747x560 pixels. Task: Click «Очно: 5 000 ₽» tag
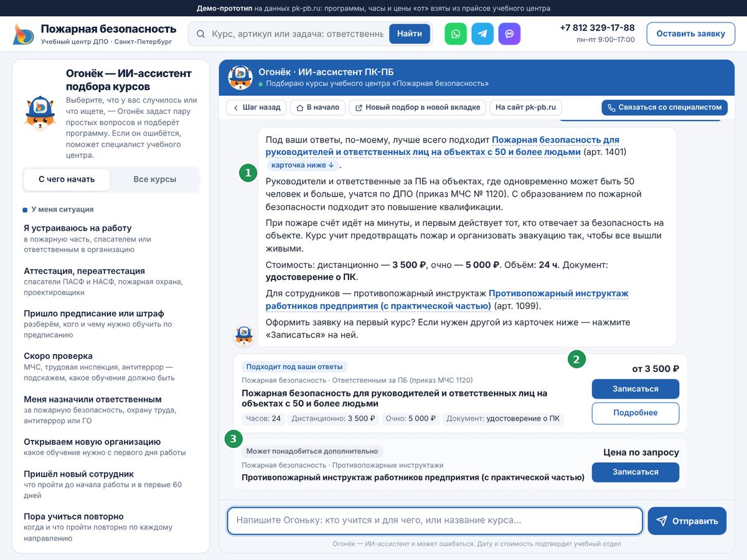pyautogui.click(x=410, y=419)
